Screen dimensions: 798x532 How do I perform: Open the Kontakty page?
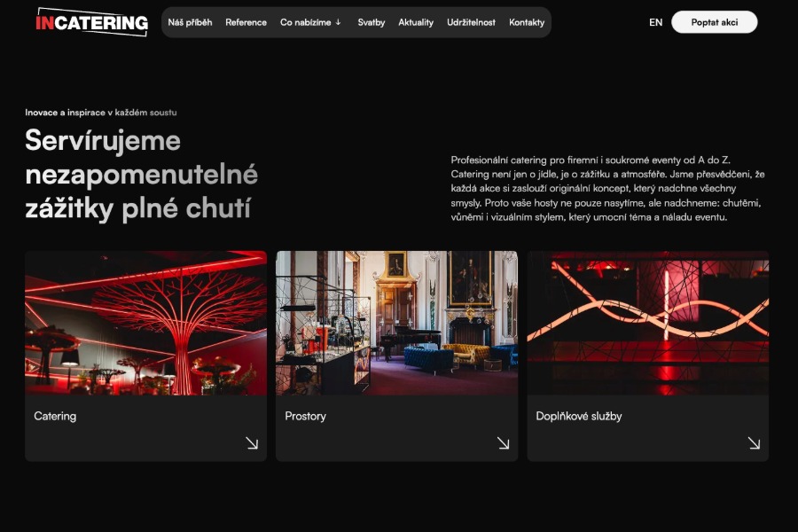(x=527, y=22)
